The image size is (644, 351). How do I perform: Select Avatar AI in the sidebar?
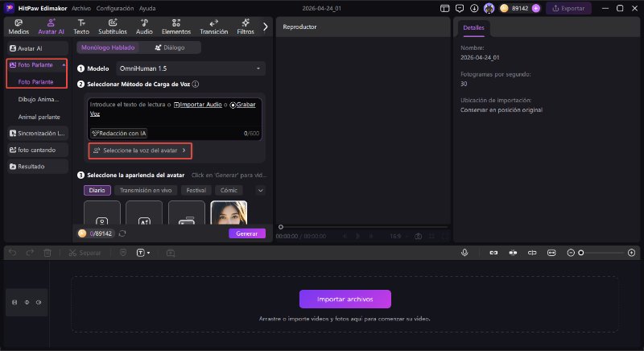tap(37, 48)
